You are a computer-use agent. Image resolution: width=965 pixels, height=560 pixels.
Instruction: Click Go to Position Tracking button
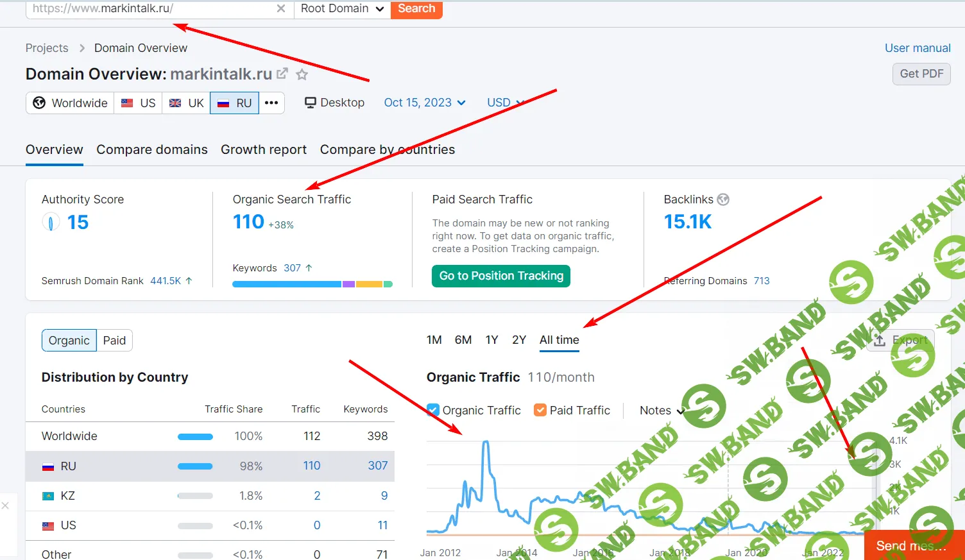(501, 276)
